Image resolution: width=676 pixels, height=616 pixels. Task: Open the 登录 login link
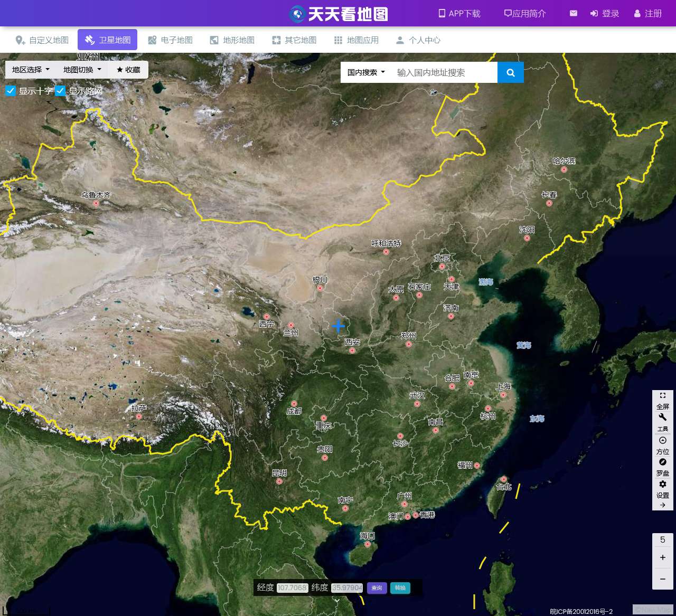coord(605,14)
